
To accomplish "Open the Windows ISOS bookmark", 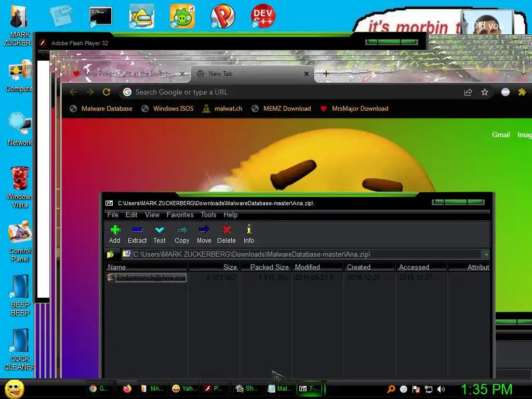I will 167,109.
